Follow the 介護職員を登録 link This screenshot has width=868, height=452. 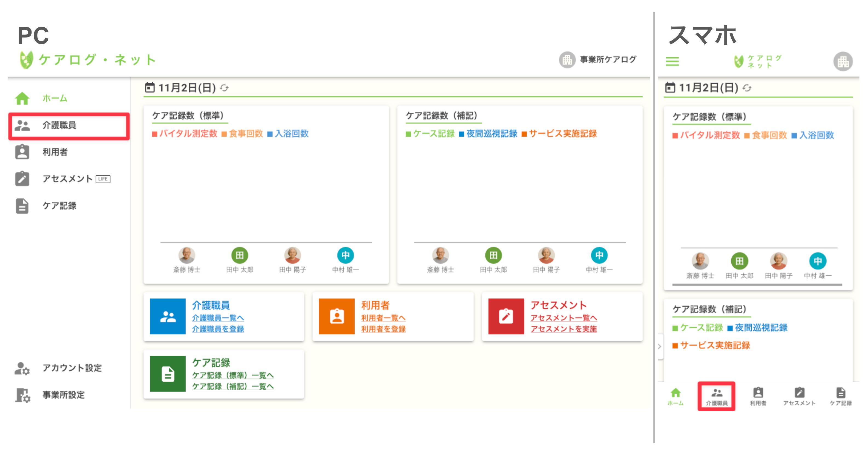pos(218,329)
